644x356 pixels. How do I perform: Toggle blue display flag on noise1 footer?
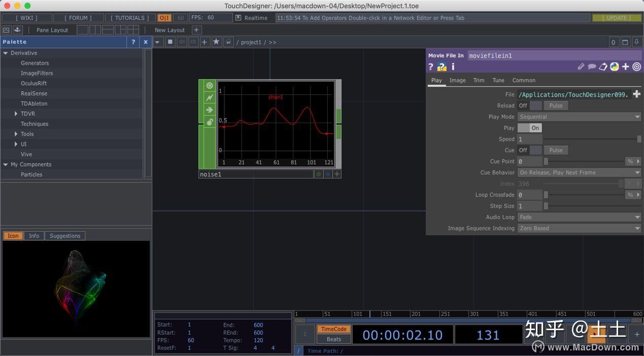click(x=328, y=174)
